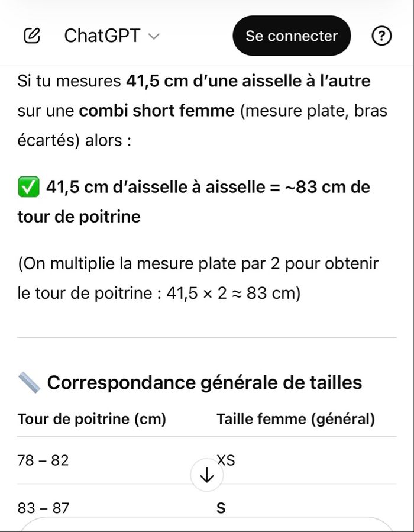414x532 pixels.
Task: Click the Correspondance générale de tailles heading
Action: [204, 382]
